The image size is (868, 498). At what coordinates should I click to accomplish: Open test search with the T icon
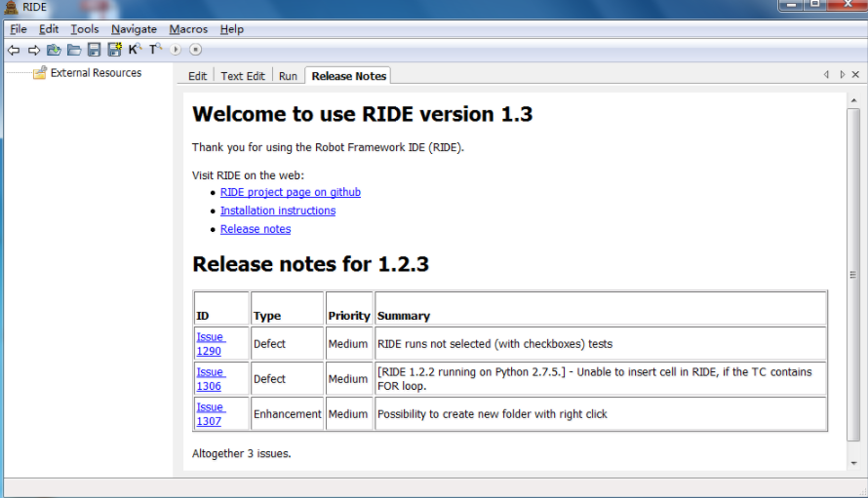[155, 50]
